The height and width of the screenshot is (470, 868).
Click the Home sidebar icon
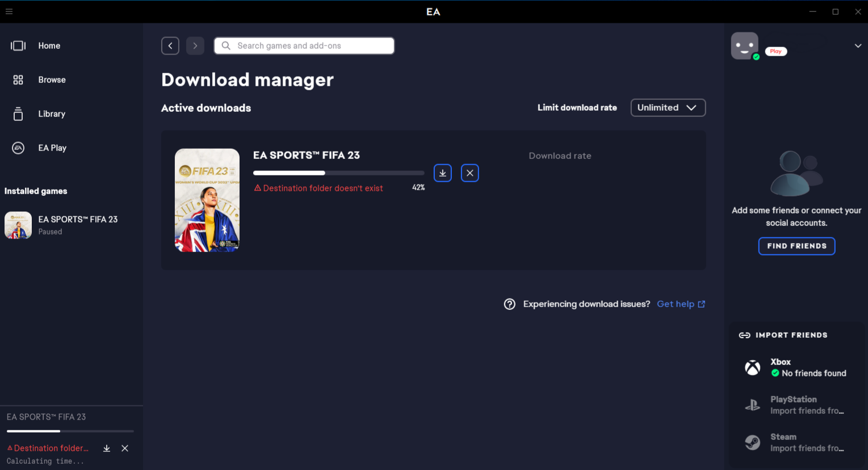coord(18,45)
